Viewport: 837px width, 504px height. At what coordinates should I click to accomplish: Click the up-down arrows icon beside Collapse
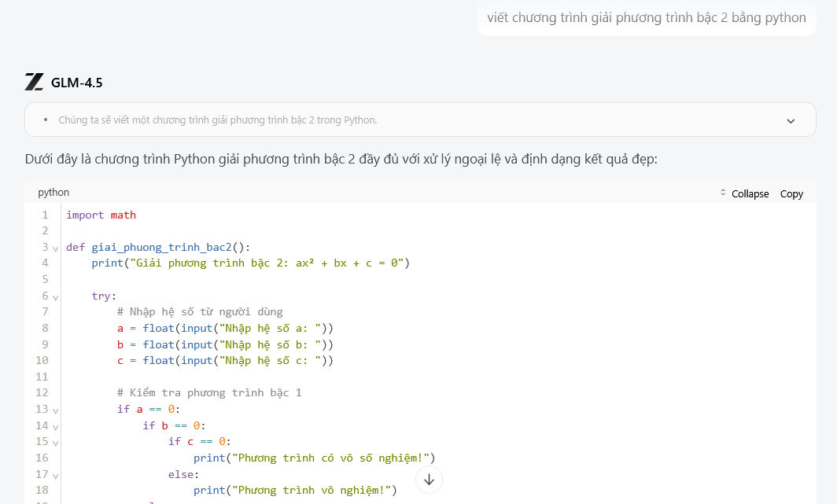pos(723,193)
